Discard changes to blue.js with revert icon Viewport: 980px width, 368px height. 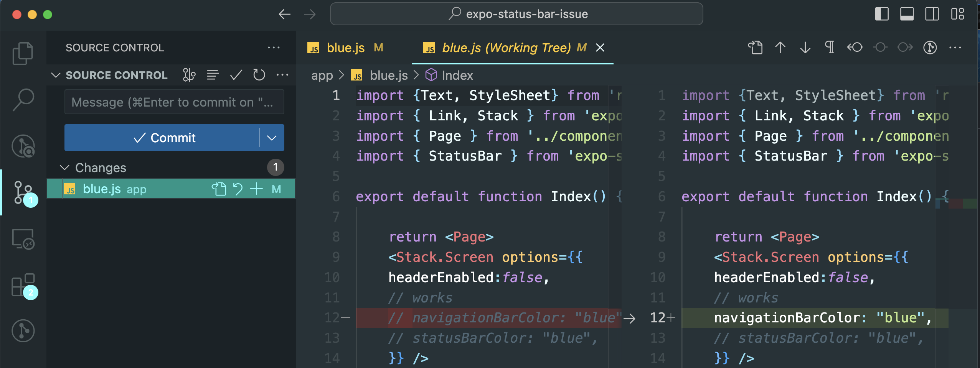tap(238, 189)
